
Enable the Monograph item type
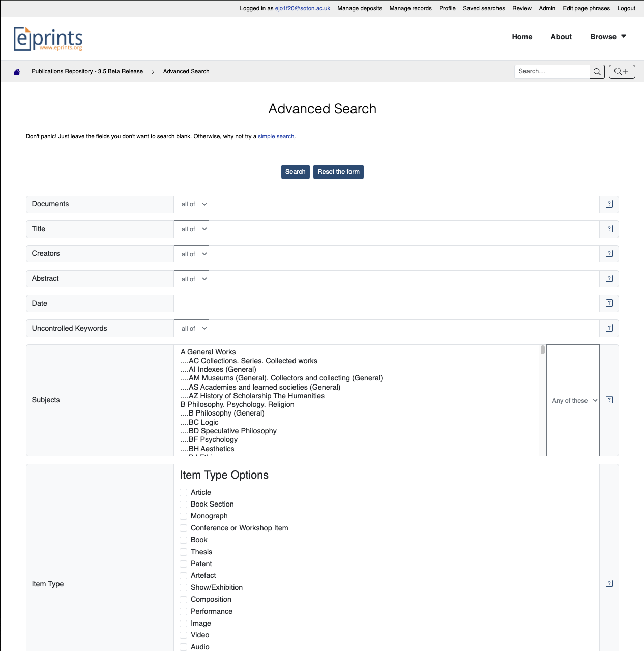pyautogui.click(x=184, y=516)
